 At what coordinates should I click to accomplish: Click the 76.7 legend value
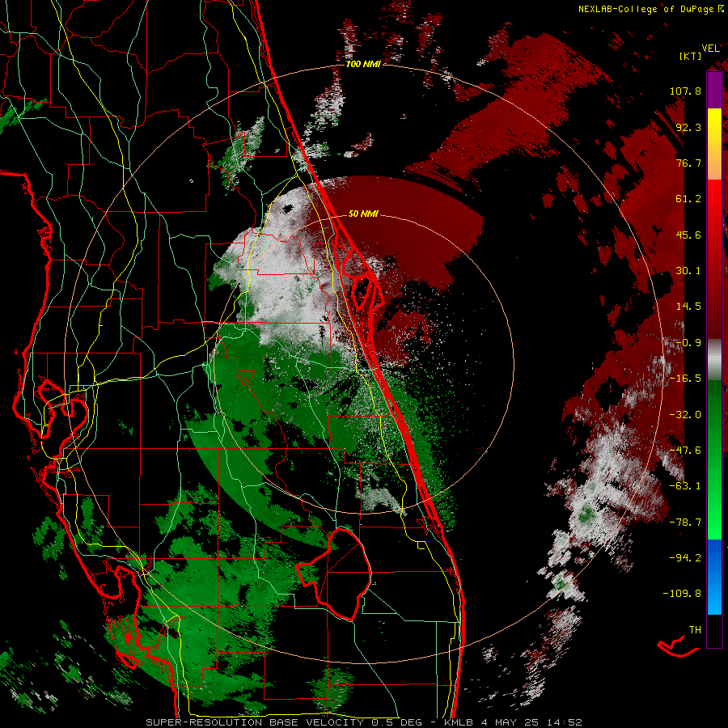tap(688, 163)
